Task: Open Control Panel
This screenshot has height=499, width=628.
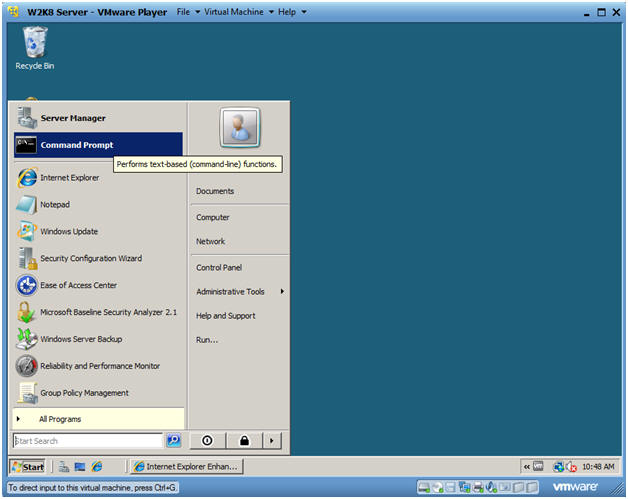Action: (x=240, y=268)
